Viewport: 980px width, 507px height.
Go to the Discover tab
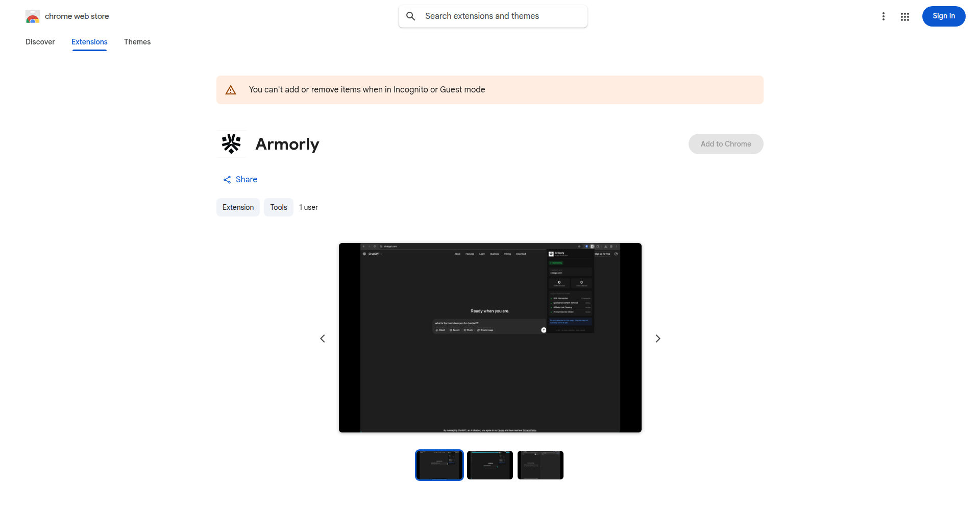tap(40, 42)
